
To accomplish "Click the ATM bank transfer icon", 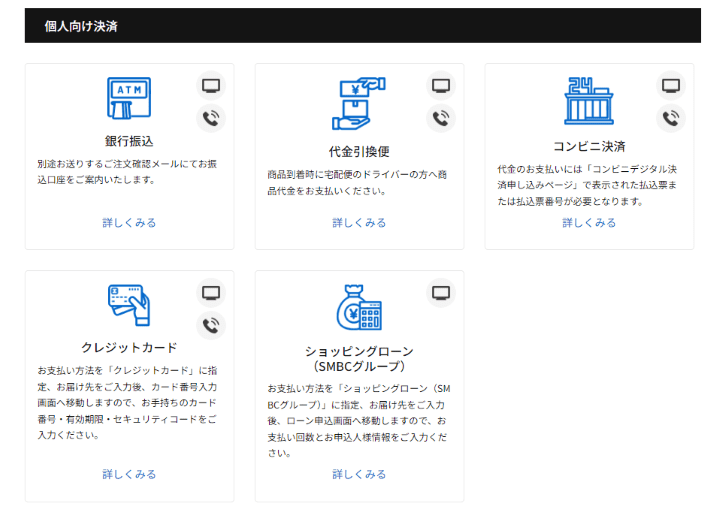I will pyautogui.click(x=129, y=99).
